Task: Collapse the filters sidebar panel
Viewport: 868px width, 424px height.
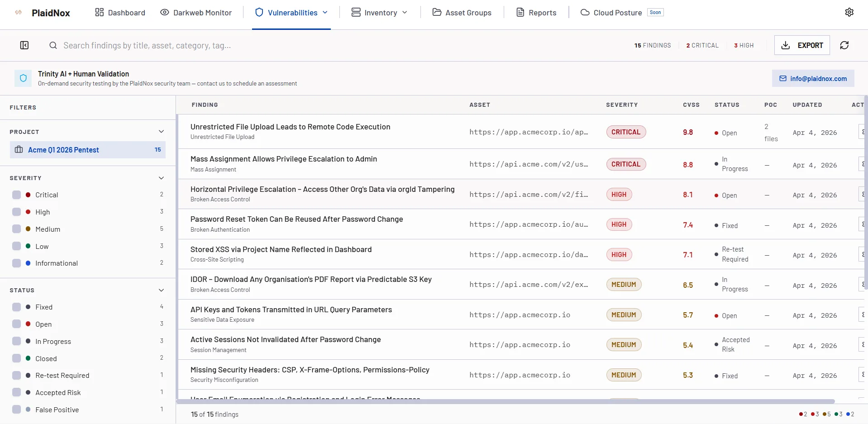Action: [24, 45]
